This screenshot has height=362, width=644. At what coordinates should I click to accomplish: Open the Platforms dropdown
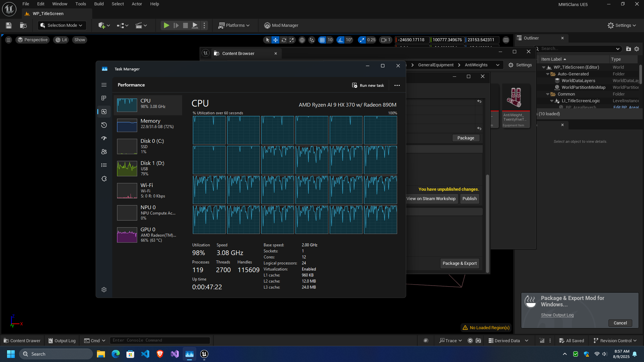pos(234,25)
